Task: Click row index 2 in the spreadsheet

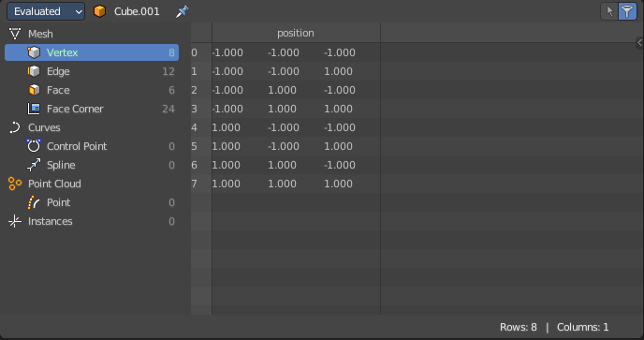Action: (194, 90)
